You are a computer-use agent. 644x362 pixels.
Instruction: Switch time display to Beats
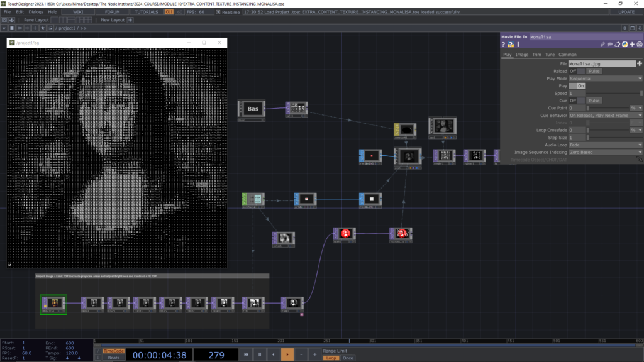point(113,358)
